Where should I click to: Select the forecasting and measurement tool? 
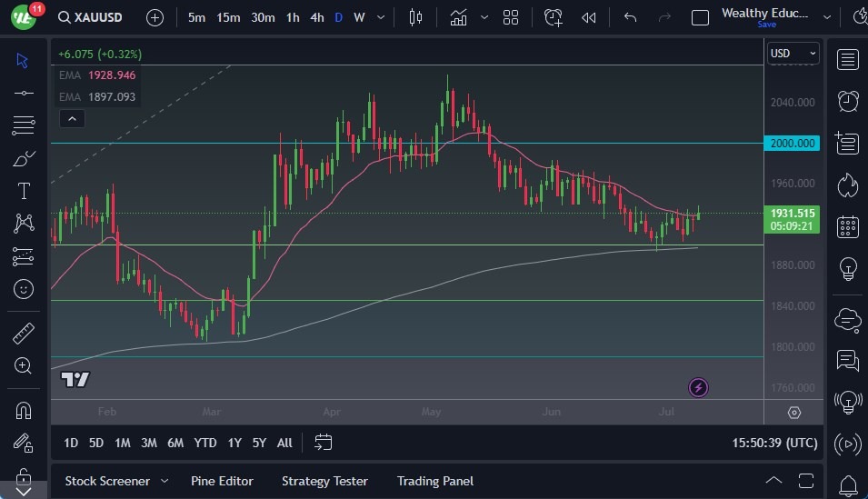tap(24, 256)
